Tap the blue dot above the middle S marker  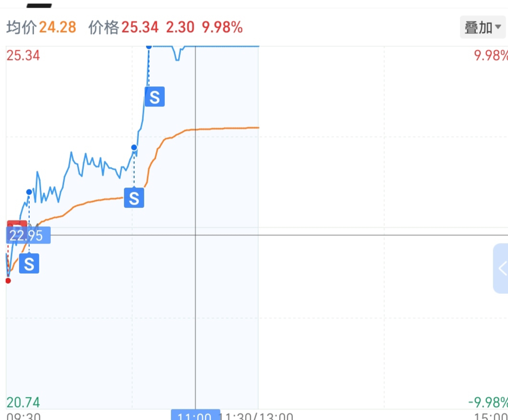coord(134,147)
